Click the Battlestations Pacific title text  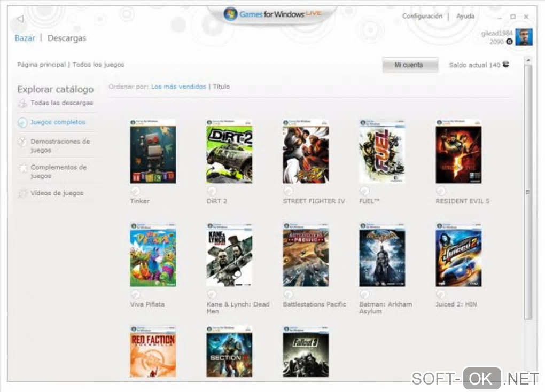[315, 304]
